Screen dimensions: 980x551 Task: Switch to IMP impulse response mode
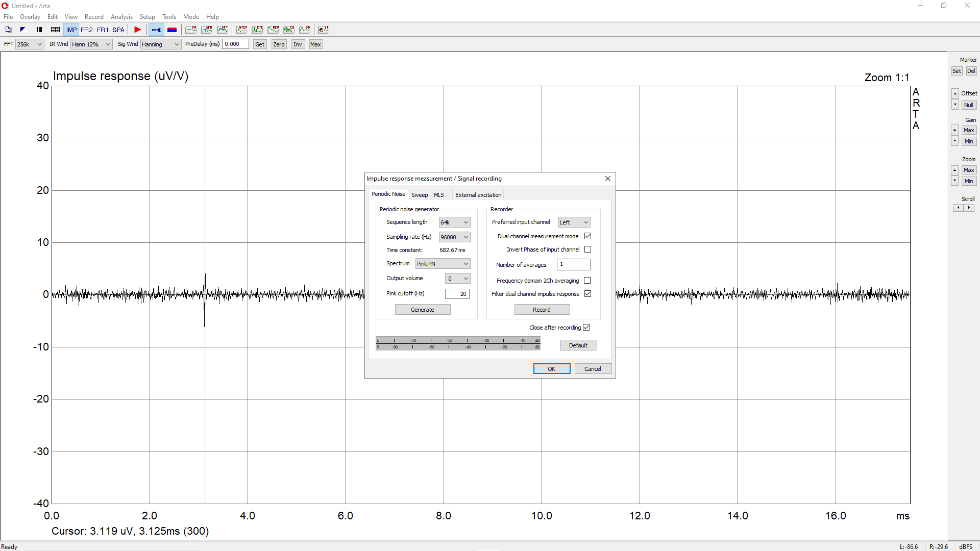71,30
